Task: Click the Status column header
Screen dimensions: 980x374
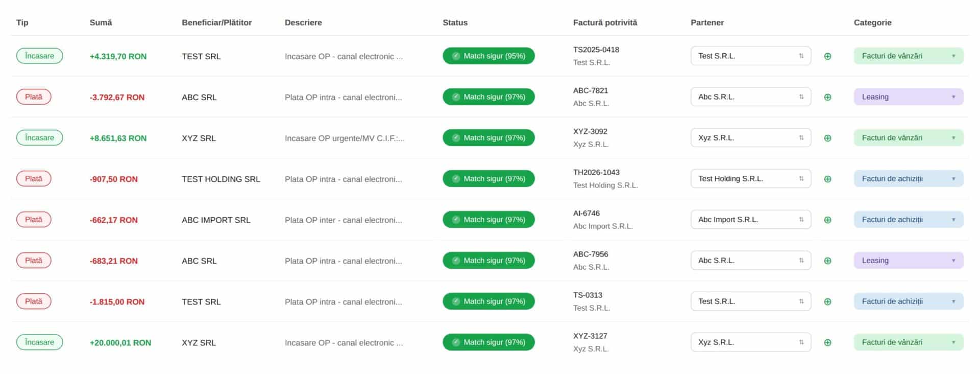Action: click(455, 22)
